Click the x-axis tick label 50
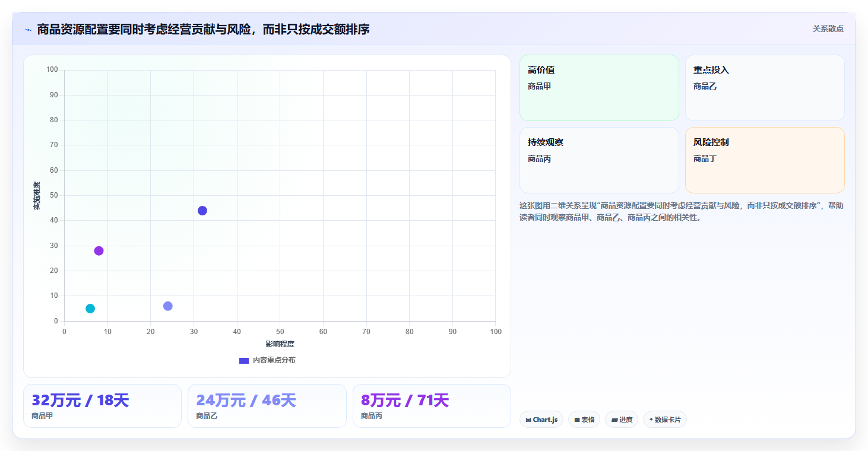 tap(280, 332)
